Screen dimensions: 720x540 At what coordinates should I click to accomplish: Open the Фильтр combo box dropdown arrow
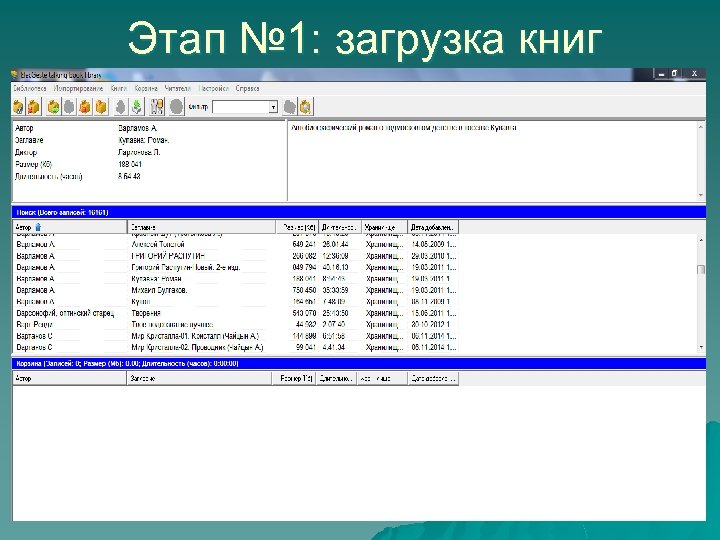[273, 107]
